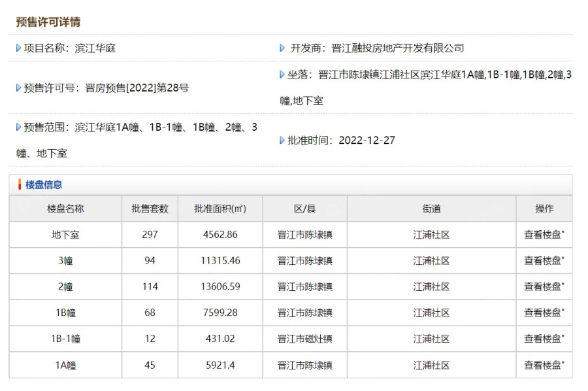Screen dimensions: 588x391
Task: Click the area value 5921.4
Action: tap(220, 365)
